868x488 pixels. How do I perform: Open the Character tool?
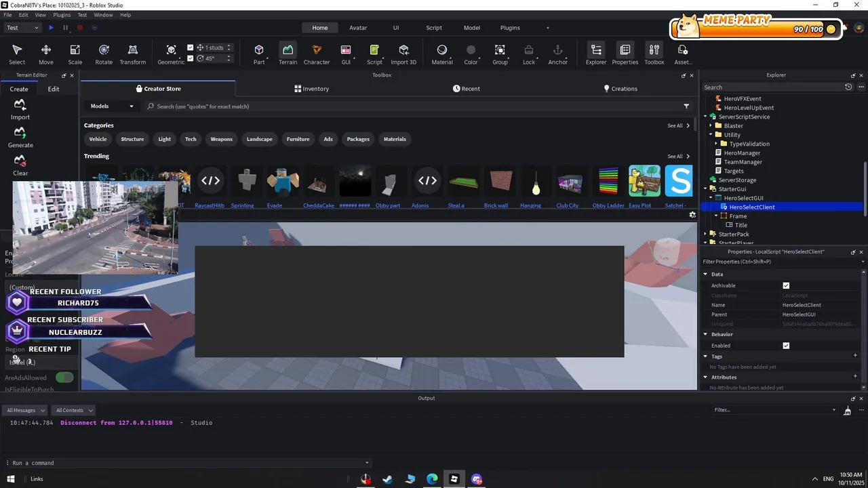tap(317, 54)
